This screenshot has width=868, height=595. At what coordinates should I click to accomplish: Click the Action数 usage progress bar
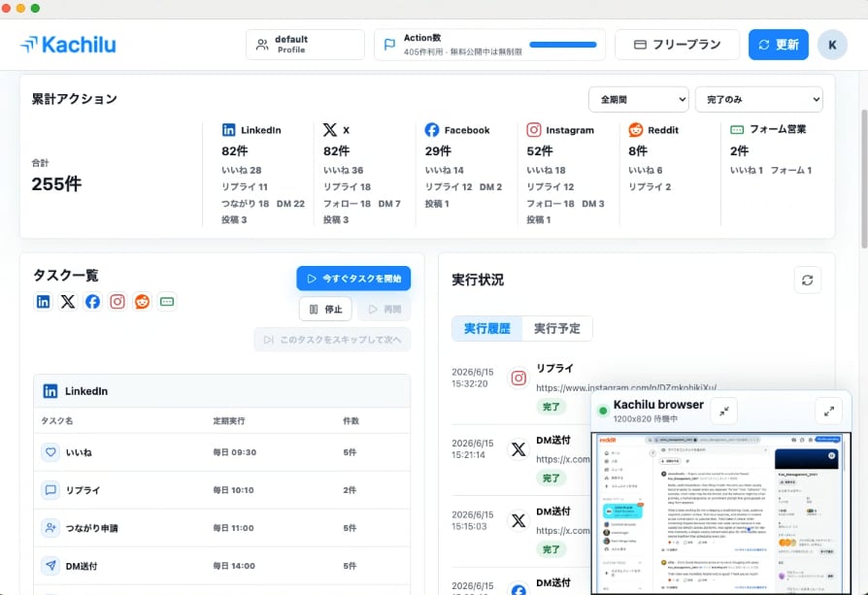click(x=563, y=45)
